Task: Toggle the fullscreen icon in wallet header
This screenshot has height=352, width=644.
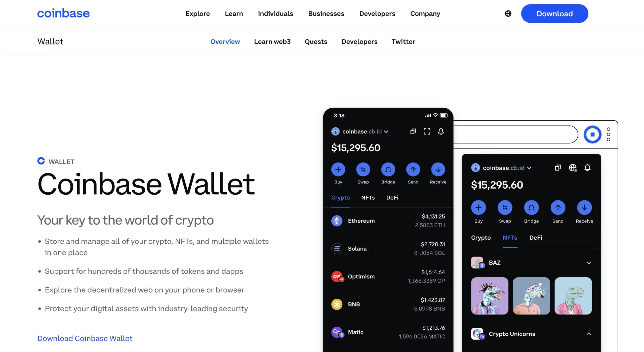Action: click(x=427, y=131)
